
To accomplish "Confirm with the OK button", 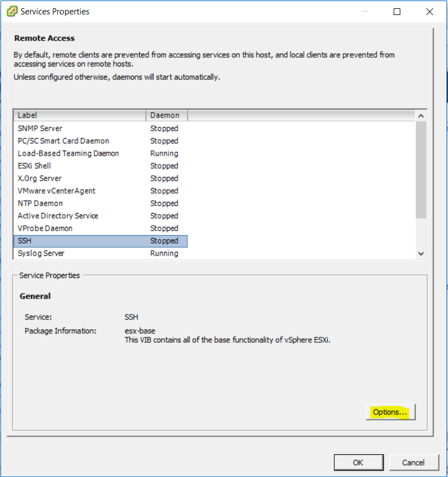I will click(x=359, y=463).
